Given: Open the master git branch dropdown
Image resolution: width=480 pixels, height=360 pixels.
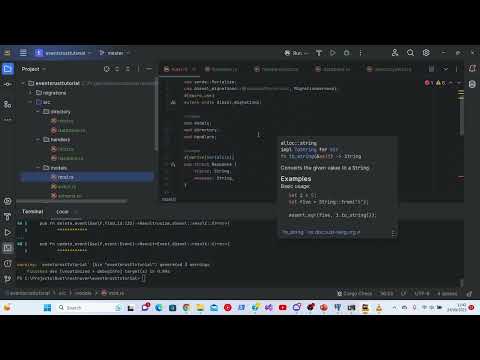Looking at the screenshot, I should pos(114,53).
